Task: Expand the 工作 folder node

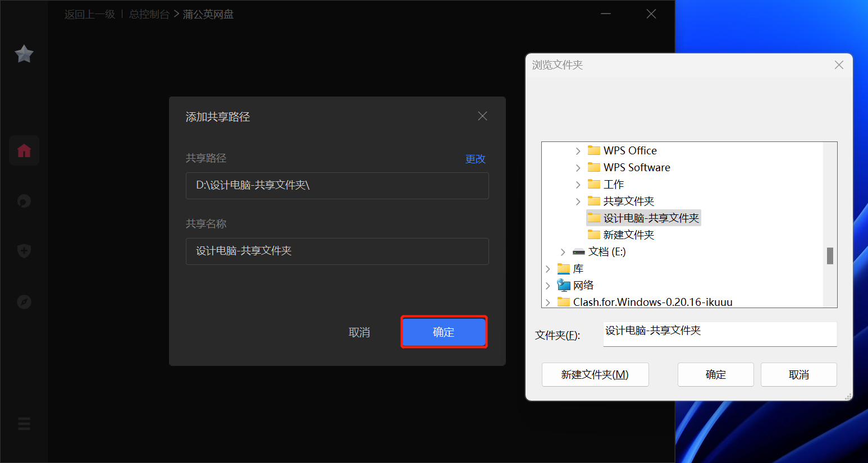Action: click(x=578, y=185)
